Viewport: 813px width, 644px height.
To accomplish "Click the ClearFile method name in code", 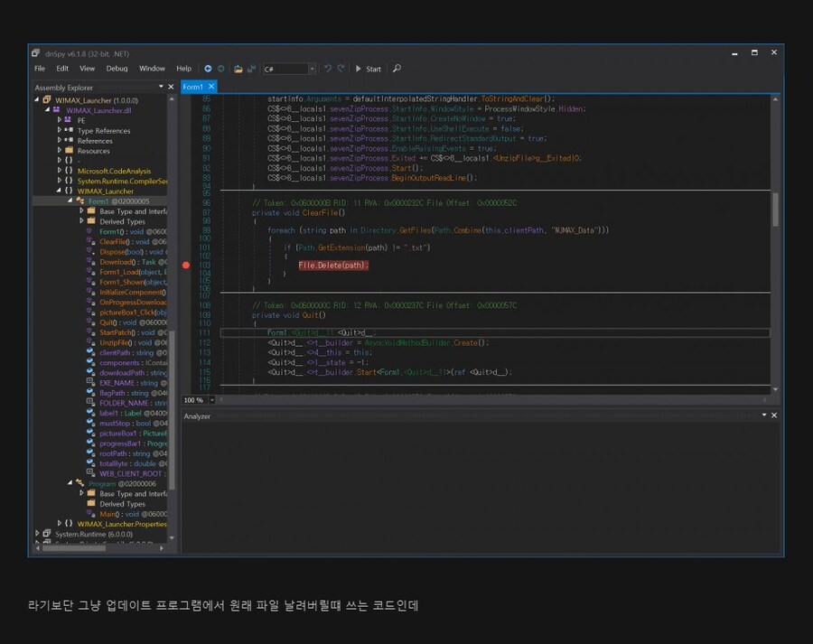I will [320, 212].
